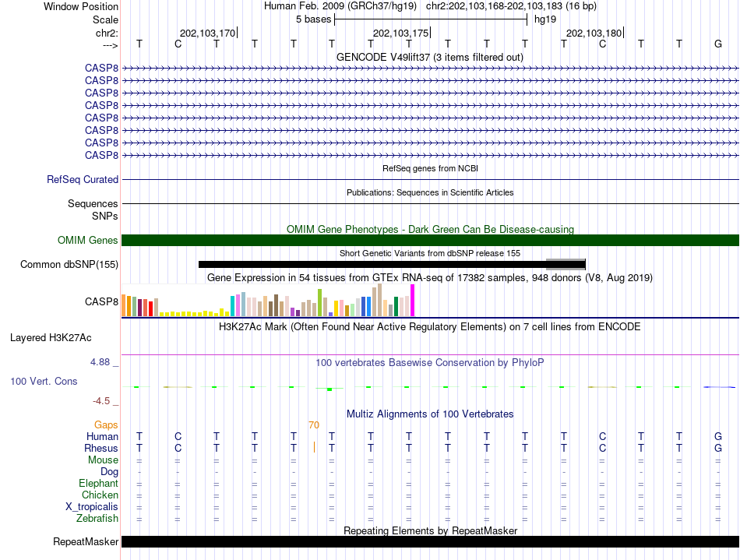This screenshot has height=560, width=740.
Task: Click the dark green OMIM Genes bar
Action: click(x=430, y=240)
